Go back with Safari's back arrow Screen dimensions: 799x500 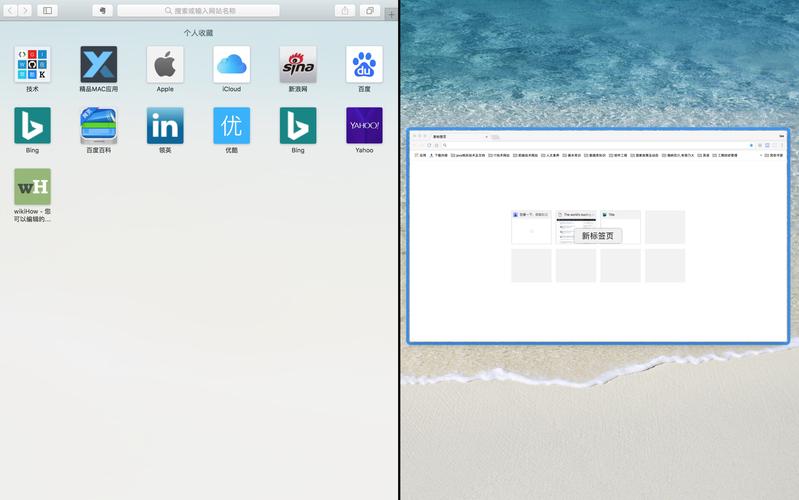point(10,10)
